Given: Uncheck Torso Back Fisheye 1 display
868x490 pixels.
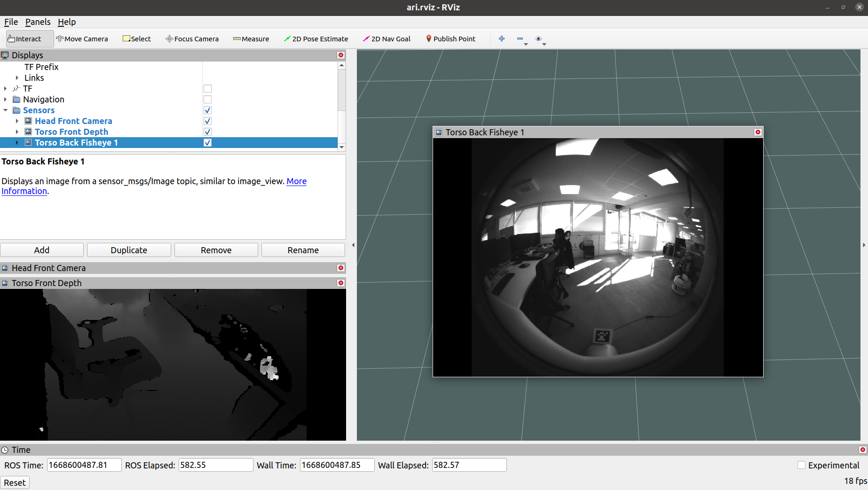Looking at the screenshot, I should pos(207,142).
